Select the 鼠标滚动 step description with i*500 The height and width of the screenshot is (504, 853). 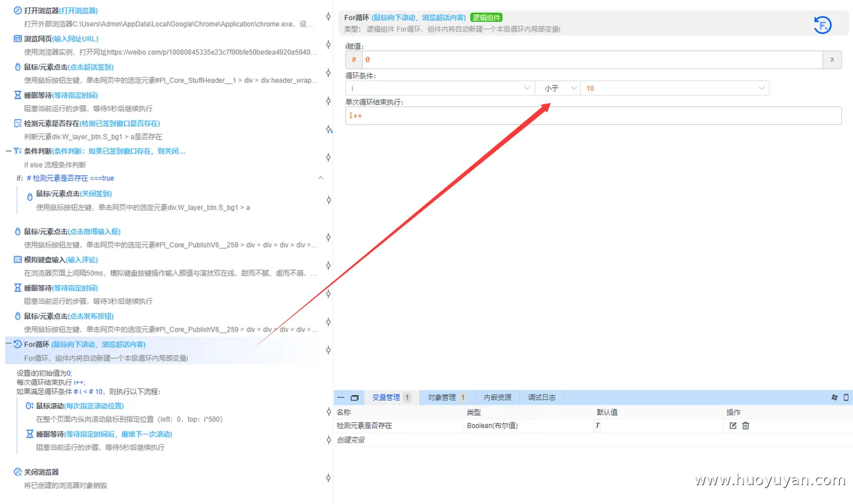pyautogui.click(x=129, y=419)
